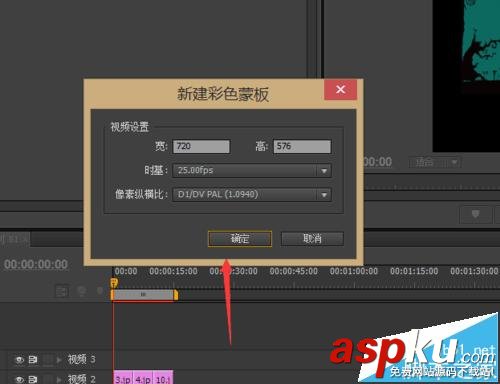Open the 像素纵横比 dropdown D1/DV PAL
Image resolution: width=500 pixels, height=384 pixels.
coord(252,195)
